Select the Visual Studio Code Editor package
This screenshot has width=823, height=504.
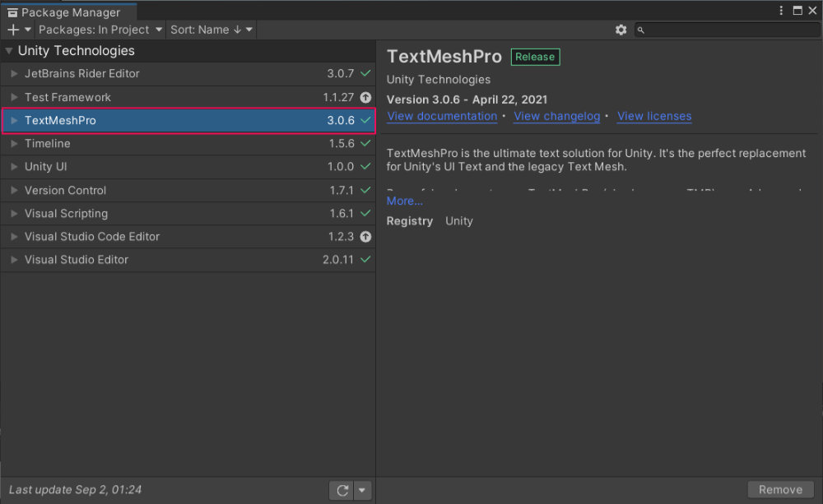point(188,237)
